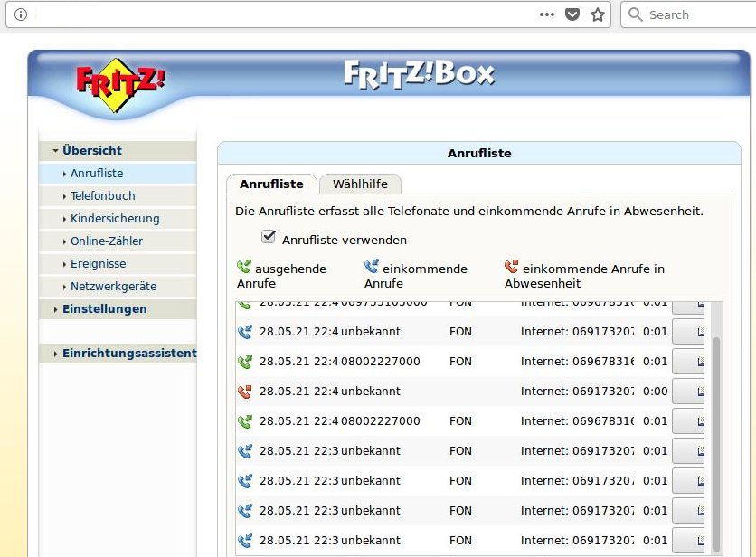Toggle the Anrufliste verwenden checkbox
Screen dimensions: 756x557
pyautogui.click(x=268, y=237)
